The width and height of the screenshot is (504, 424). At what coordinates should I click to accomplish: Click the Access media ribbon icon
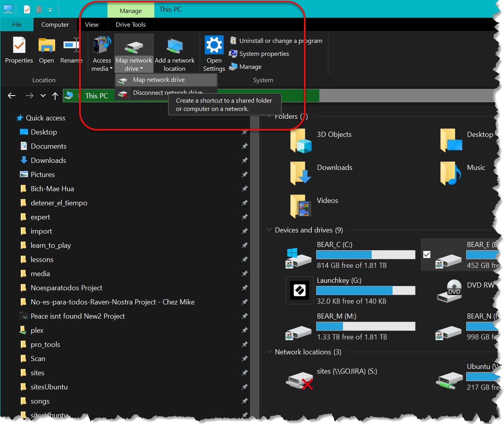(x=102, y=45)
